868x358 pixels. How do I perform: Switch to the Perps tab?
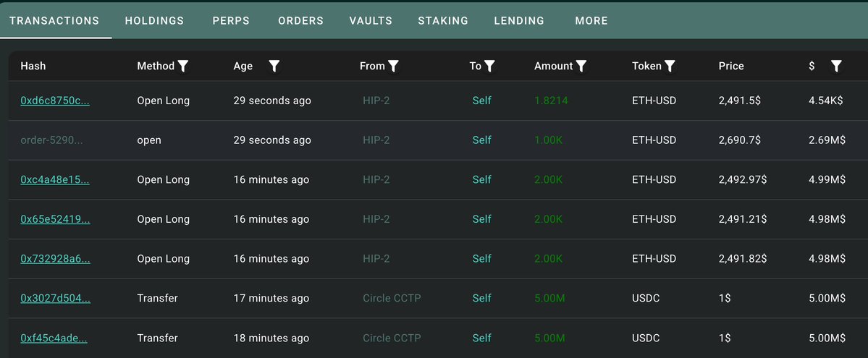click(231, 20)
